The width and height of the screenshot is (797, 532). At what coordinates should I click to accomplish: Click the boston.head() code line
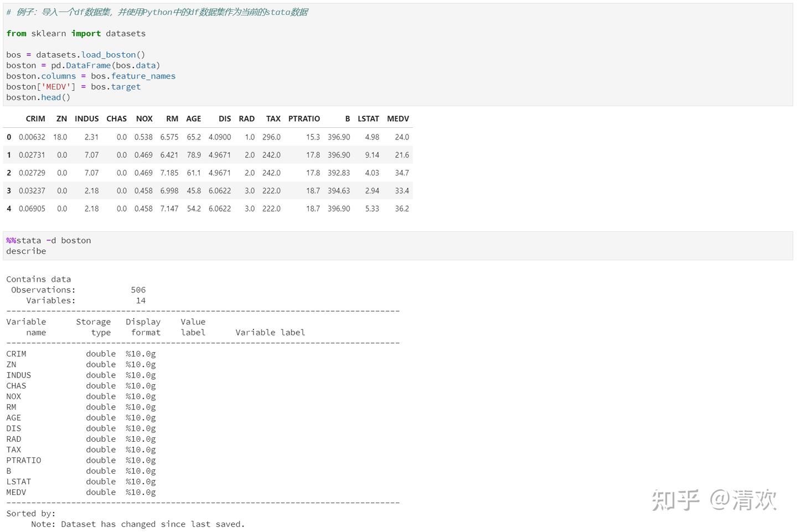click(x=38, y=97)
